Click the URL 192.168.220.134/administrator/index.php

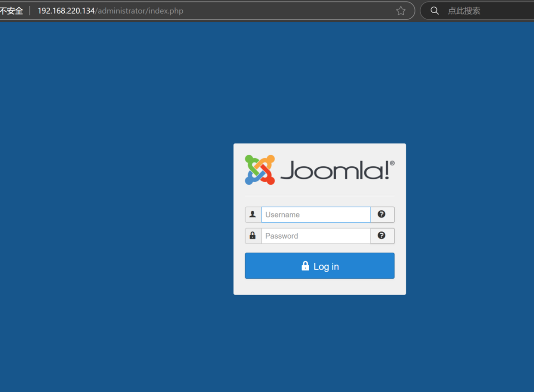click(x=110, y=11)
